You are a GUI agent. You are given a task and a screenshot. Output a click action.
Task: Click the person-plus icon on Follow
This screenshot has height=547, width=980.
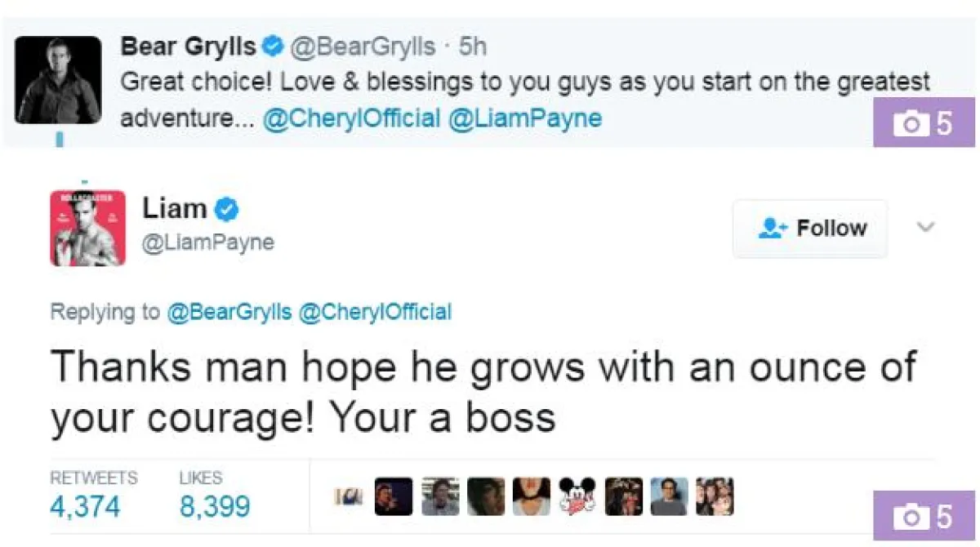(771, 228)
